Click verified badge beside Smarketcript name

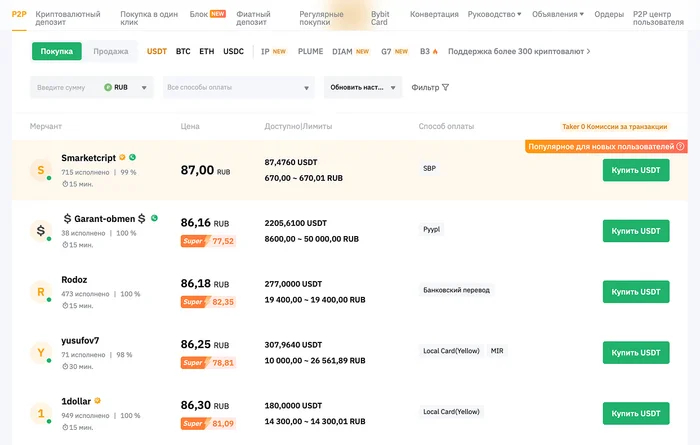coord(132,157)
